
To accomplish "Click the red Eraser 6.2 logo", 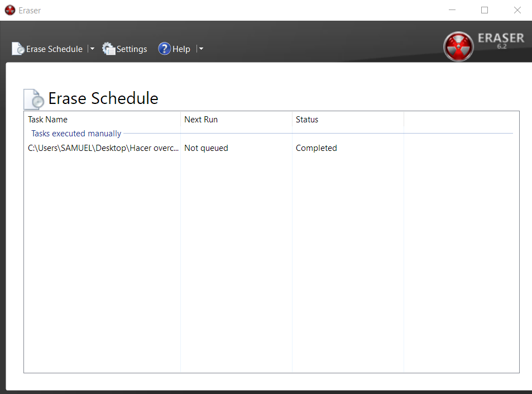I will 458,46.
